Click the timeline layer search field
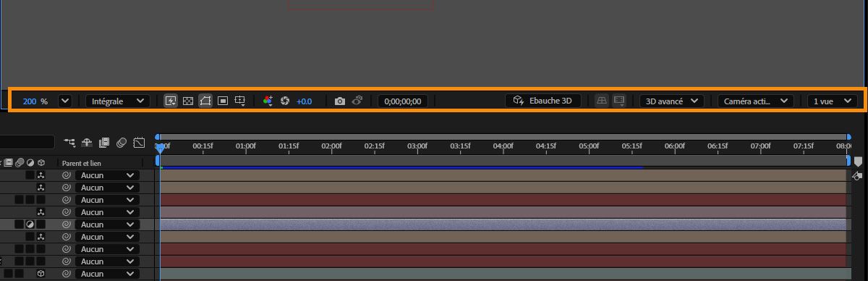The height and width of the screenshot is (281, 868). [x=27, y=142]
